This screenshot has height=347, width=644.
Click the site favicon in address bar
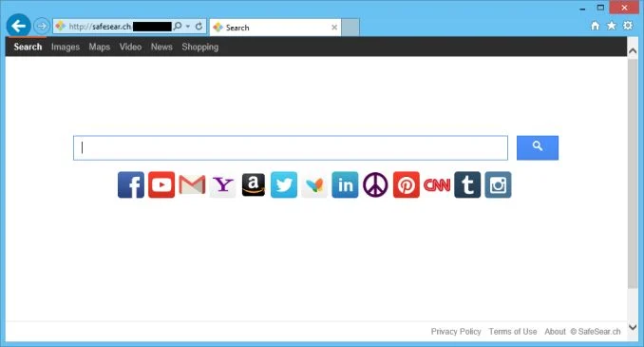61,27
